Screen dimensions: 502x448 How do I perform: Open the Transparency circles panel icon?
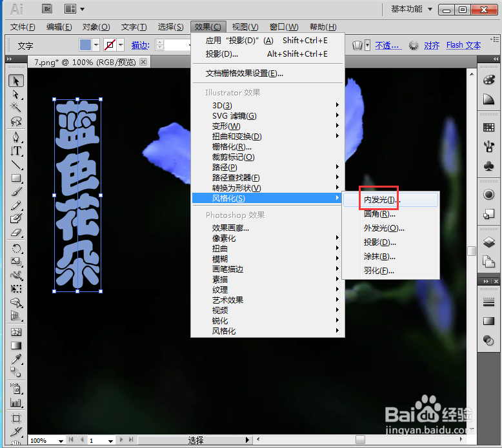[x=488, y=340]
